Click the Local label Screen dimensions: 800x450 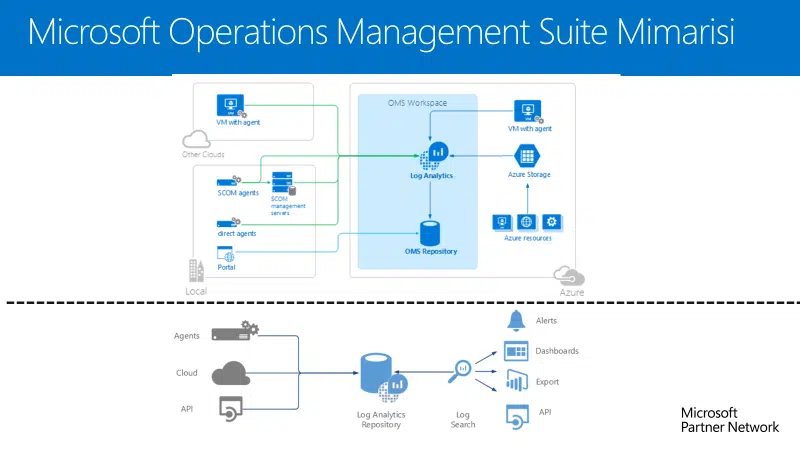[196, 291]
